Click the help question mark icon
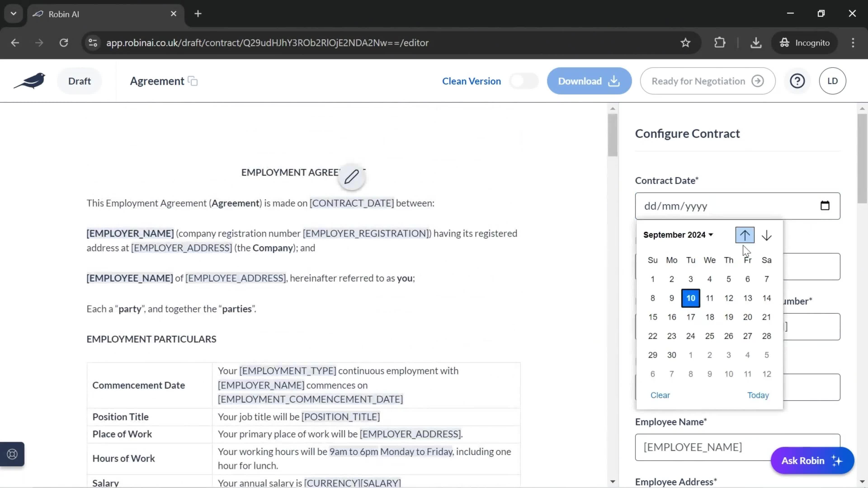Viewport: 868px width, 488px height. coord(798,80)
